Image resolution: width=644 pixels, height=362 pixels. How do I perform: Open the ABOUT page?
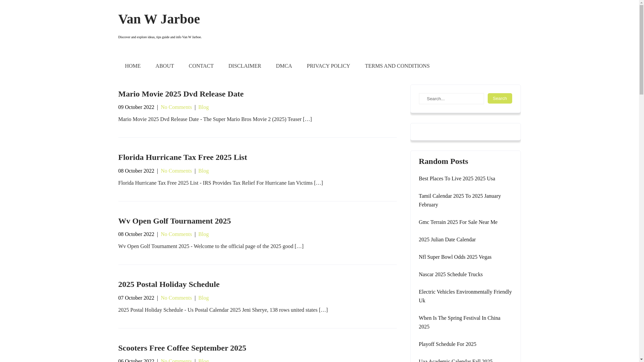[165, 66]
